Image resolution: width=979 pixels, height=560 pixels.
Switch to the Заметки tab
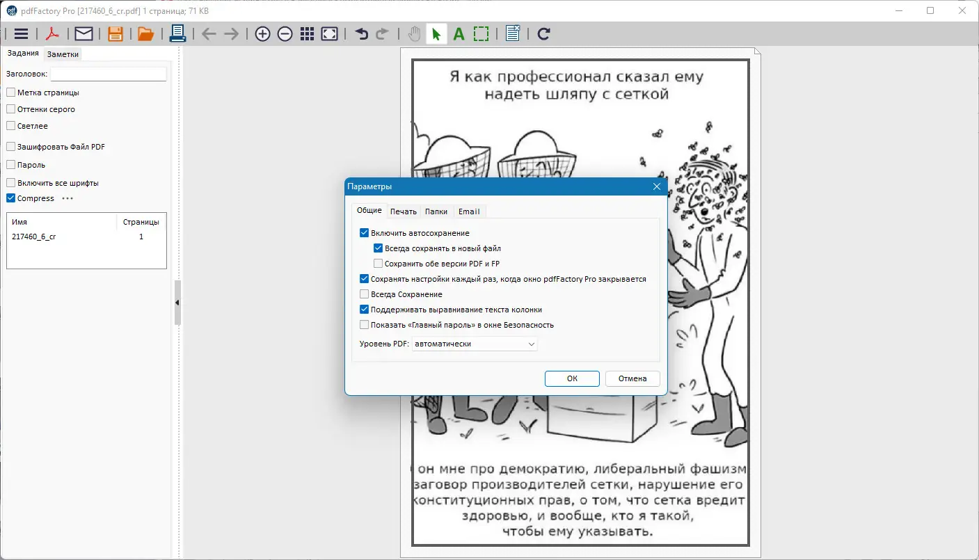[63, 54]
